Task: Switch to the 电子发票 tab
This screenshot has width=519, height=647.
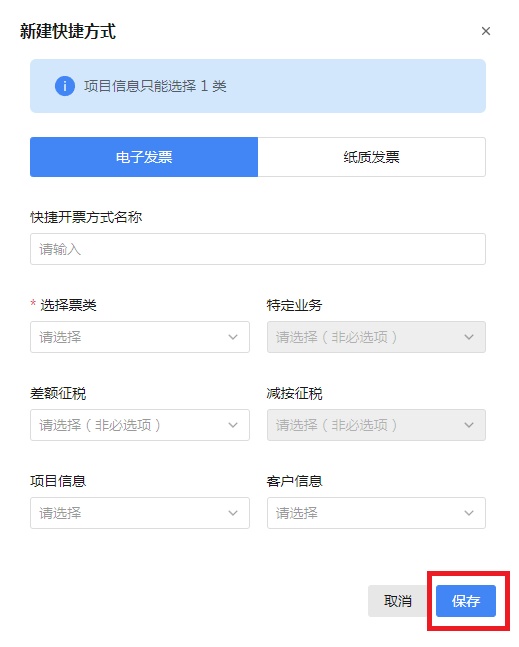Action: click(144, 157)
